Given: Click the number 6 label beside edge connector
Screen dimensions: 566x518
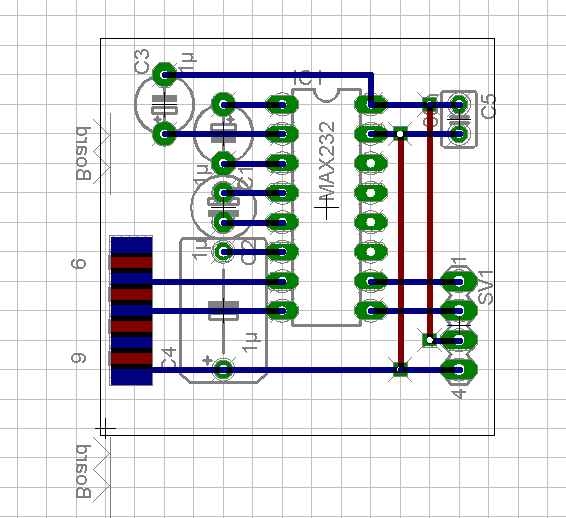Looking at the screenshot, I should point(78,264).
